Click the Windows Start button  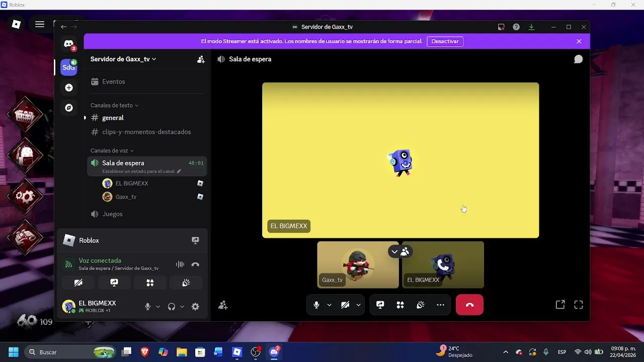[14, 352]
